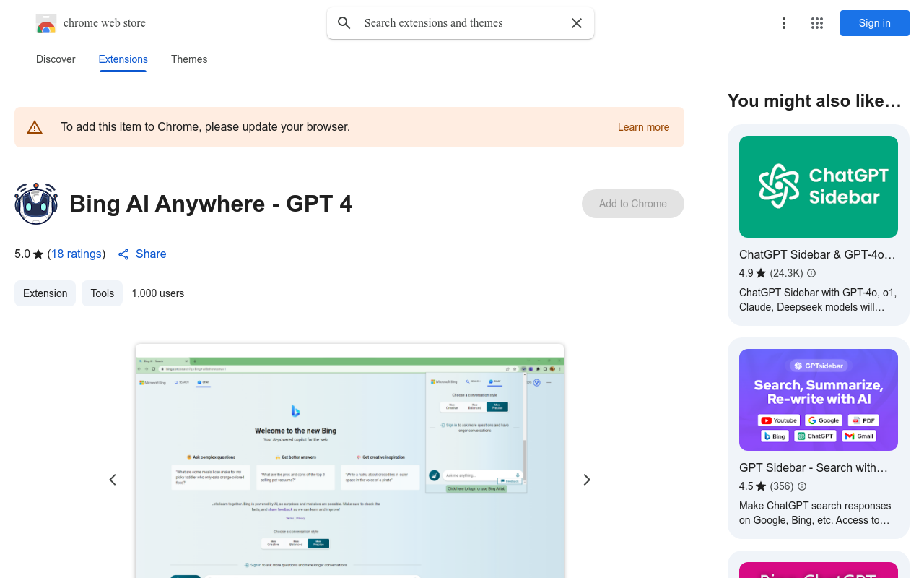Click info icon beside 24.3K ratings
Viewport: 924px width, 578px height.
[x=811, y=273]
